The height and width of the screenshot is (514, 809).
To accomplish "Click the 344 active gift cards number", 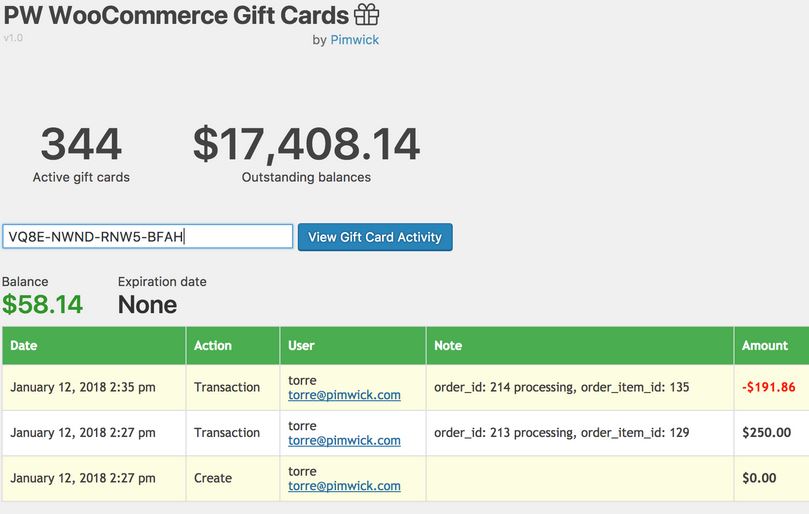I will click(81, 144).
